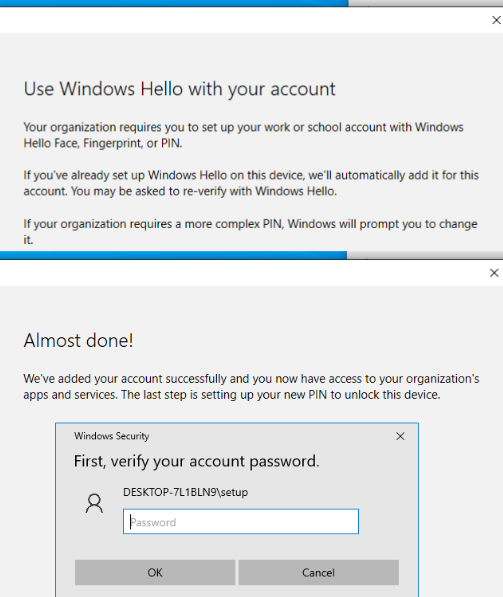
Task: Cancel the password verification
Action: point(319,572)
